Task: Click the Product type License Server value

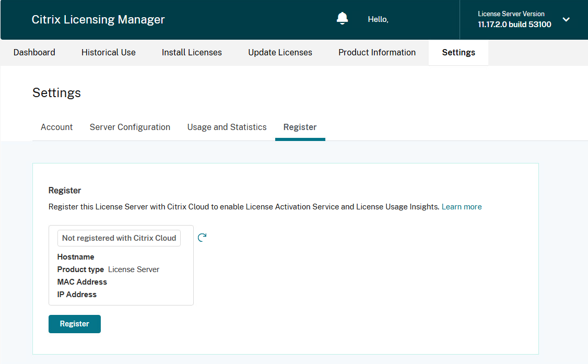Action: (134, 269)
